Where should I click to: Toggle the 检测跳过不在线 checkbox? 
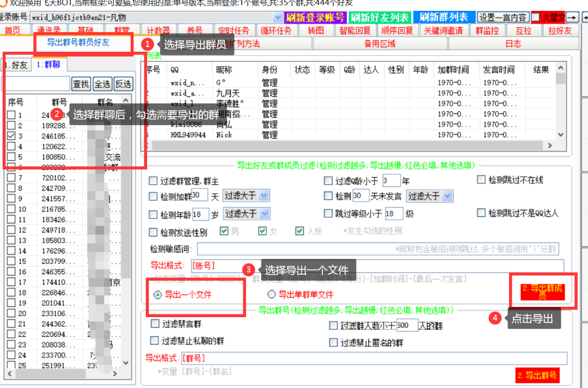[x=481, y=179]
